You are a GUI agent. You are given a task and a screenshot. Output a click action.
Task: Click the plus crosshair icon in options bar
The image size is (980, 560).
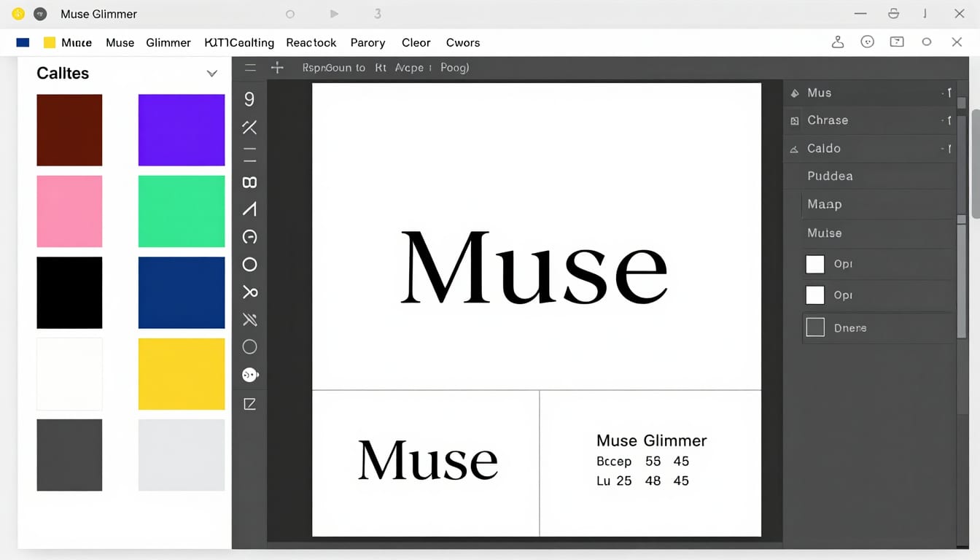(277, 68)
